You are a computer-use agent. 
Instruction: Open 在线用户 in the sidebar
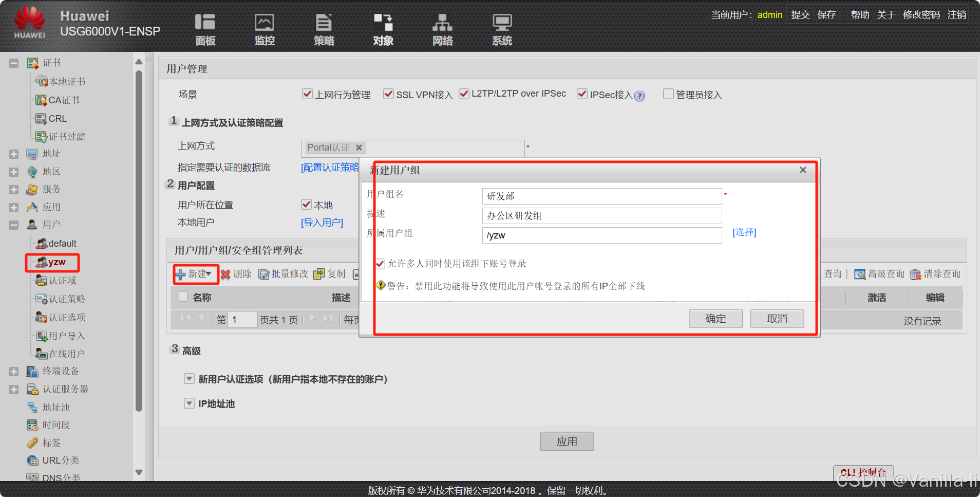pyautogui.click(x=67, y=354)
